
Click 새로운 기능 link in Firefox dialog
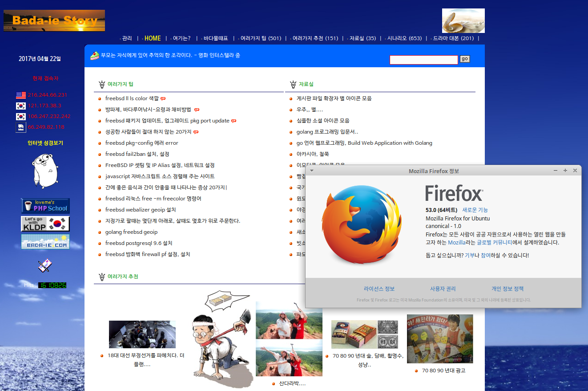pyautogui.click(x=475, y=210)
